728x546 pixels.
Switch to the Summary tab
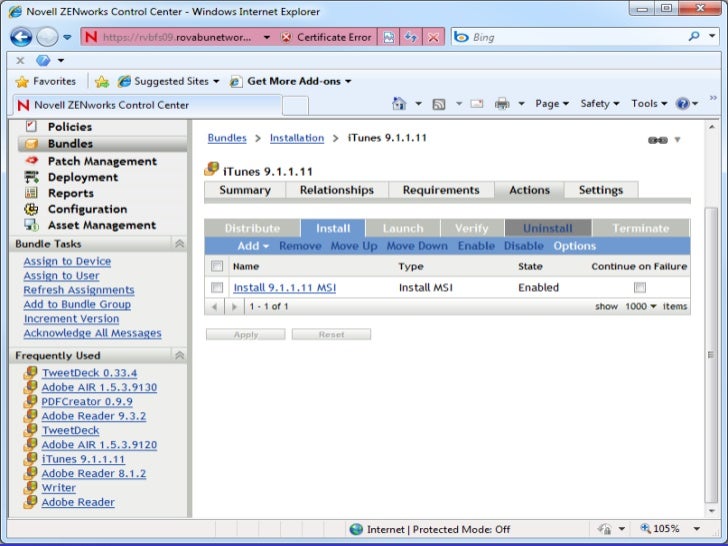245,190
